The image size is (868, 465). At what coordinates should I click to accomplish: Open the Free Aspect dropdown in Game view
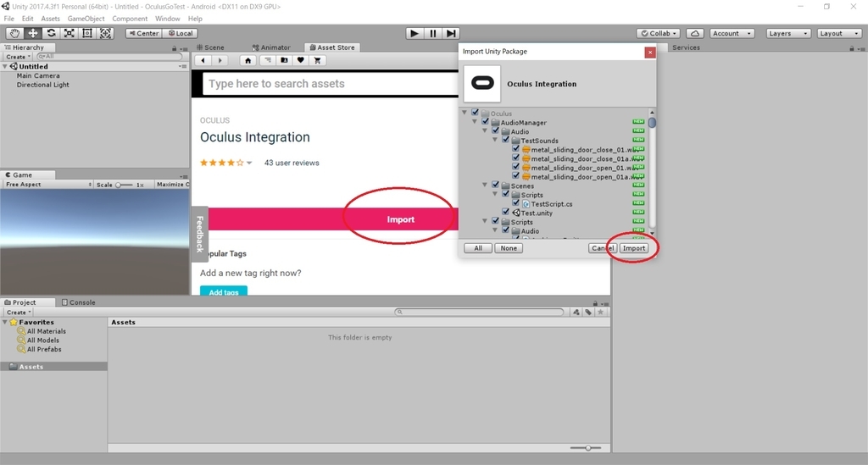click(x=48, y=184)
